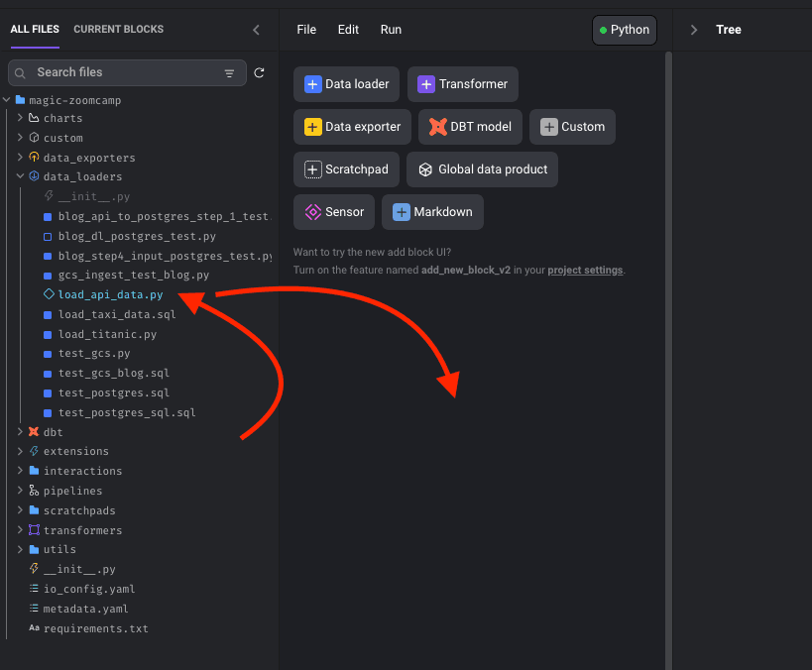This screenshot has height=670, width=812.
Task: Click the diamond icon beside load_api_data.py
Action: click(x=49, y=294)
